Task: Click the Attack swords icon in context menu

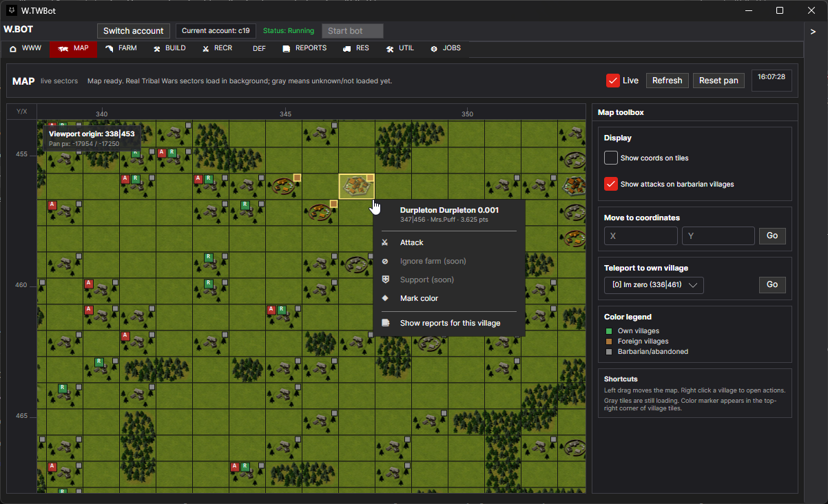Action: 385,242
